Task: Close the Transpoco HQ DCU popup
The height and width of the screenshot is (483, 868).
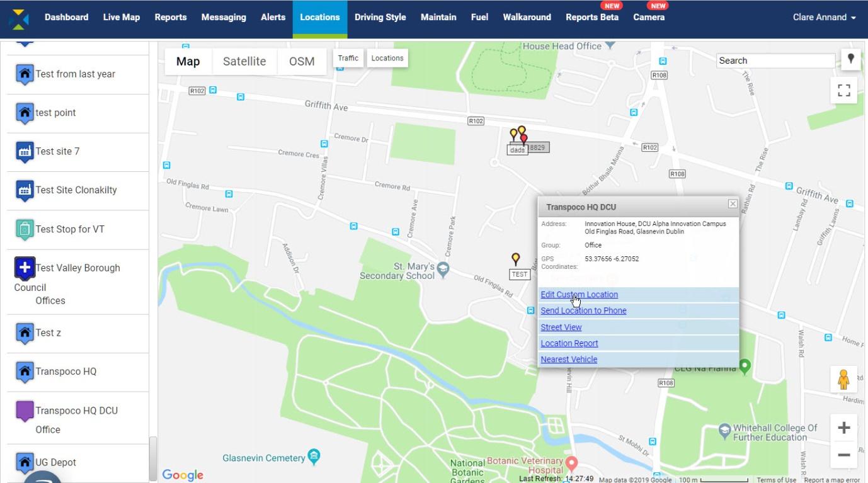Action: [x=733, y=203]
